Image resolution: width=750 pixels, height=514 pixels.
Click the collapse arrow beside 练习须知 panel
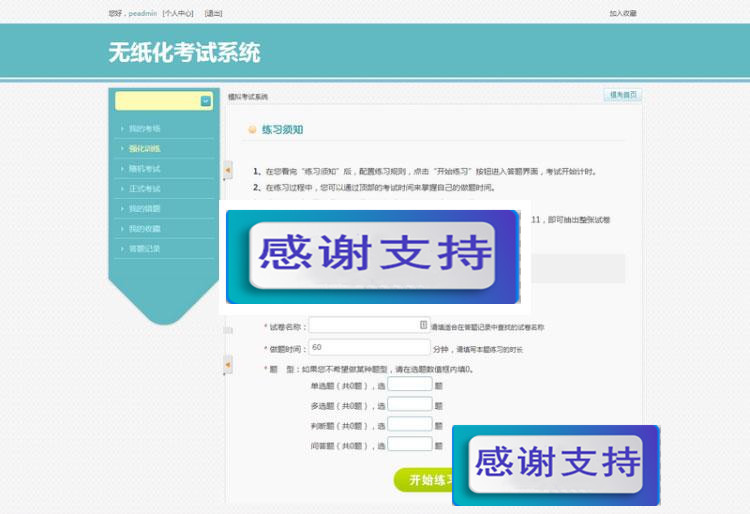227,171
